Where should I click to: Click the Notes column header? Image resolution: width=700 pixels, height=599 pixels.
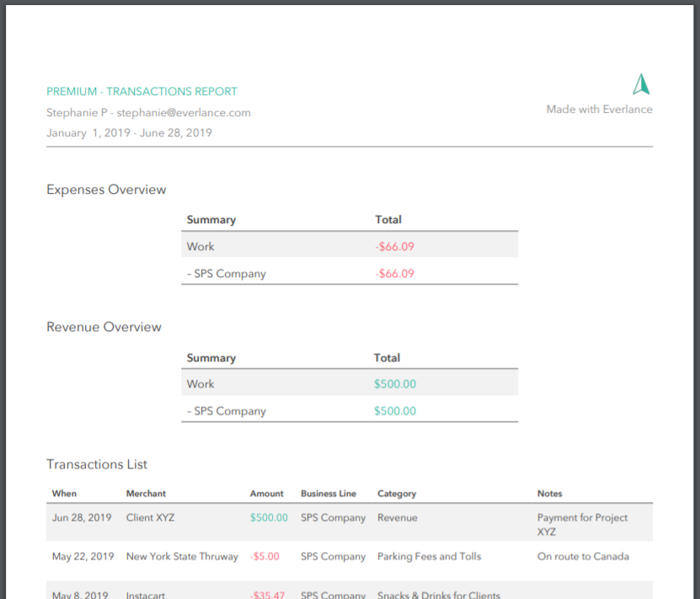pos(549,494)
